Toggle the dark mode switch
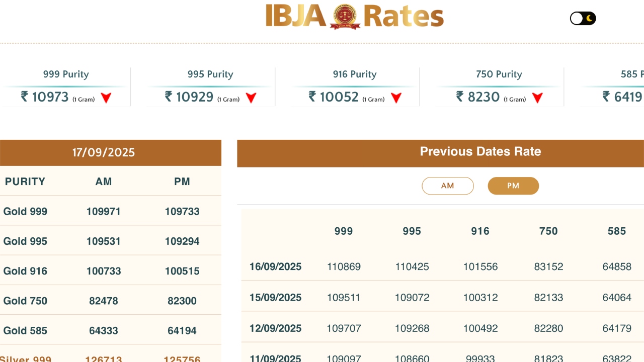 coord(583,19)
